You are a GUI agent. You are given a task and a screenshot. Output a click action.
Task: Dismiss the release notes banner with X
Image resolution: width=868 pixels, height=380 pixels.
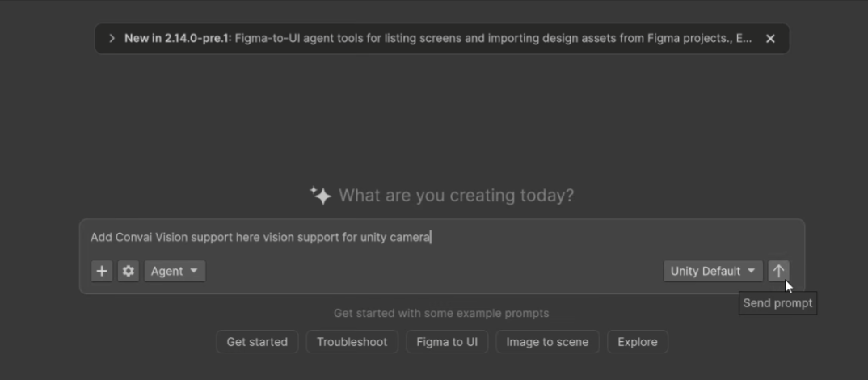pos(770,38)
